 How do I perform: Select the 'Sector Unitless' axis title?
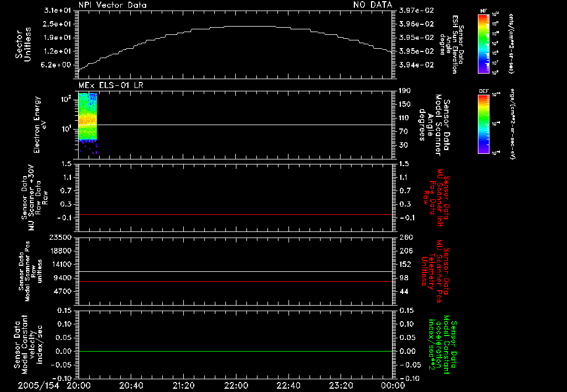23,44
